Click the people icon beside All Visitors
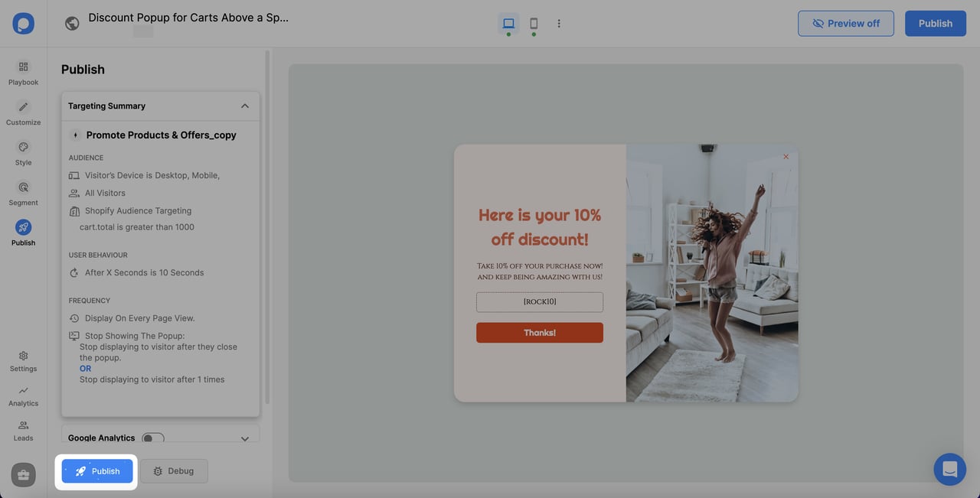This screenshot has width=980, height=498. click(74, 193)
